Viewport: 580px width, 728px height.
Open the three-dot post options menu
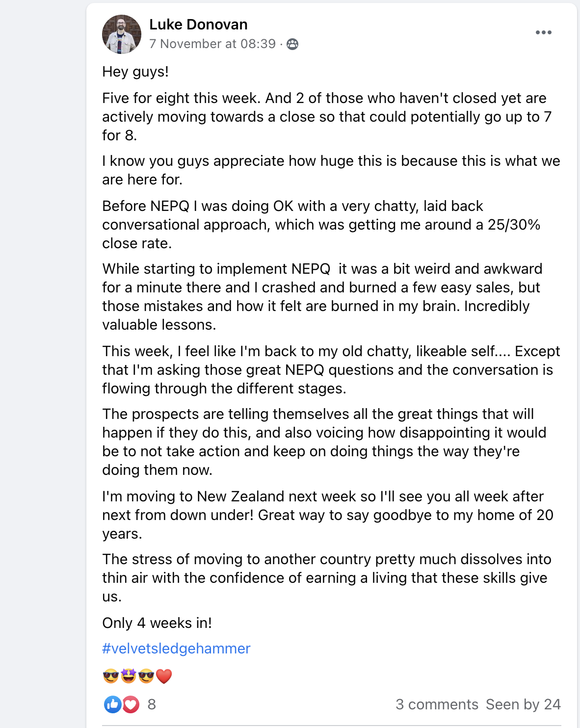click(543, 32)
